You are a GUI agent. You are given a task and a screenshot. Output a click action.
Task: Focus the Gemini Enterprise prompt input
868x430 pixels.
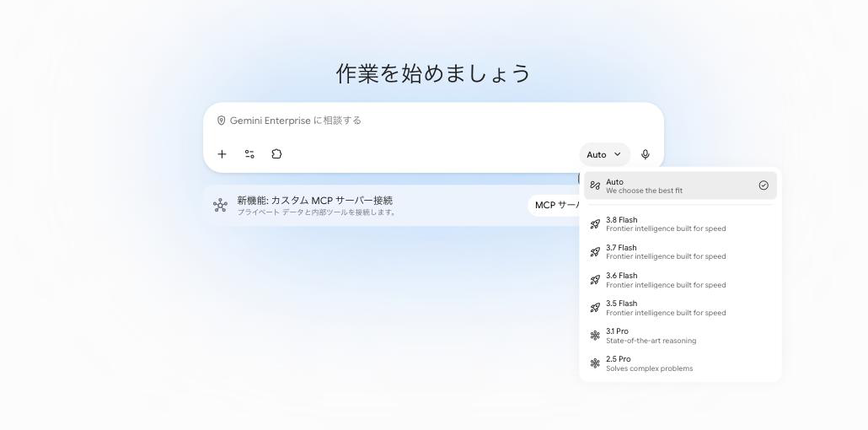click(x=433, y=121)
